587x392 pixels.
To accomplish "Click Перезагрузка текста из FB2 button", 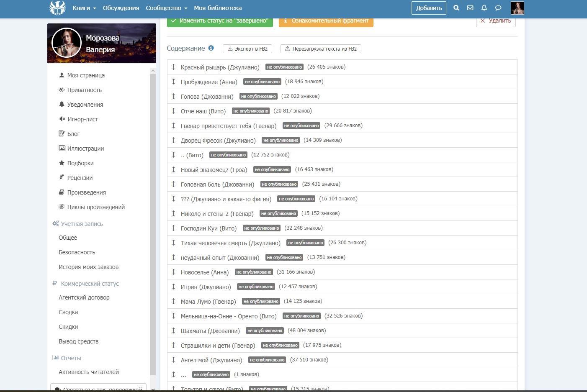I will pyautogui.click(x=321, y=49).
